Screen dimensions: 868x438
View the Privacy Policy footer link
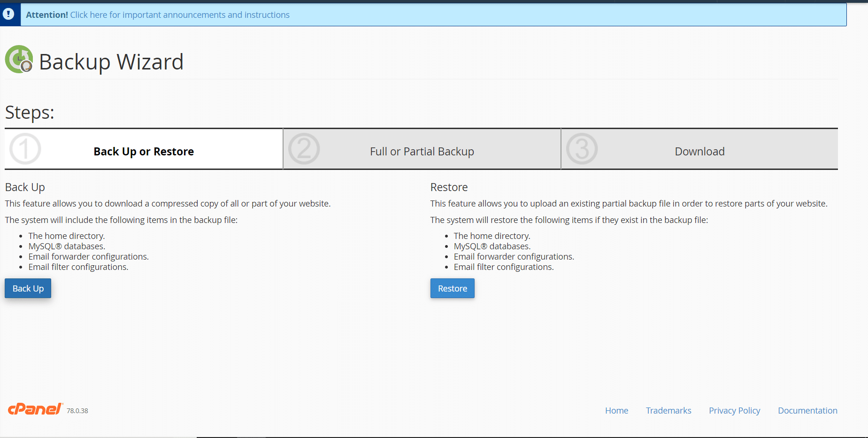pos(734,411)
